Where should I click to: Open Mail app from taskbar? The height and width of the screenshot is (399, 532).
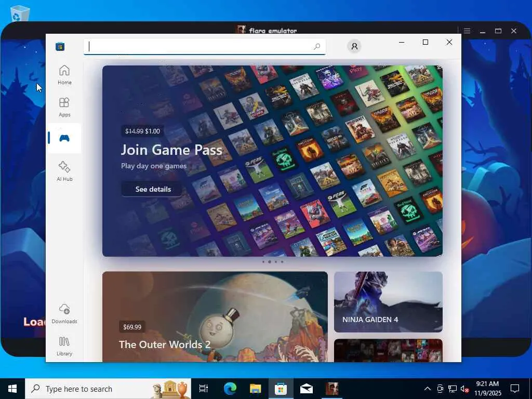point(307,389)
